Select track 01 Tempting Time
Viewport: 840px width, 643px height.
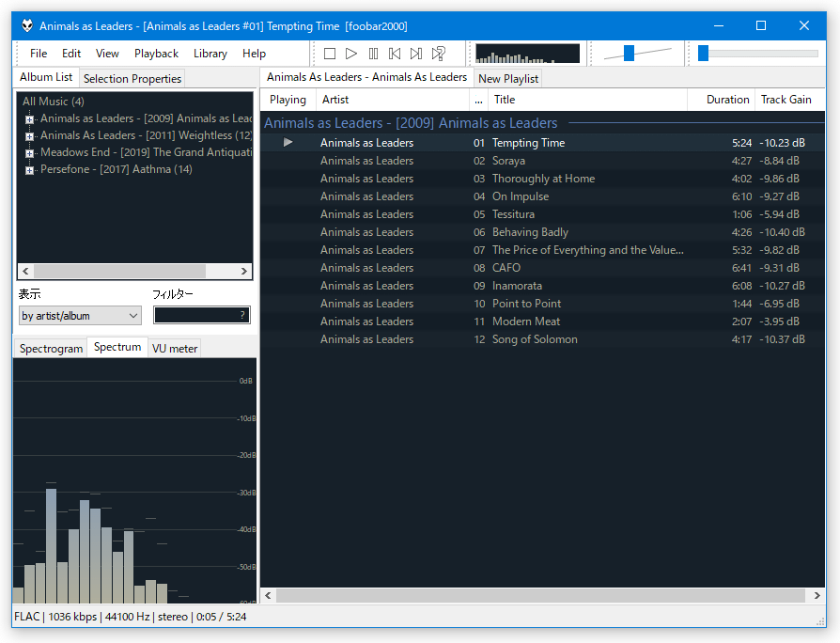coord(543,143)
